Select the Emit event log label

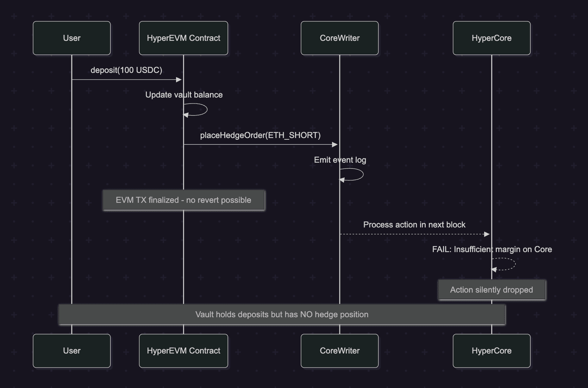click(340, 160)
